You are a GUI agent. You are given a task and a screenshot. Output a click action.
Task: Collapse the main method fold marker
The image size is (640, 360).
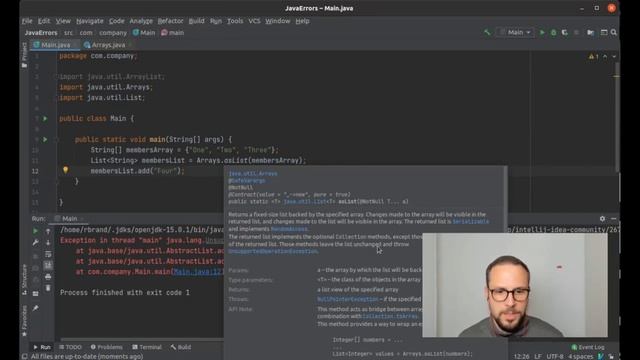pos(57,139)
